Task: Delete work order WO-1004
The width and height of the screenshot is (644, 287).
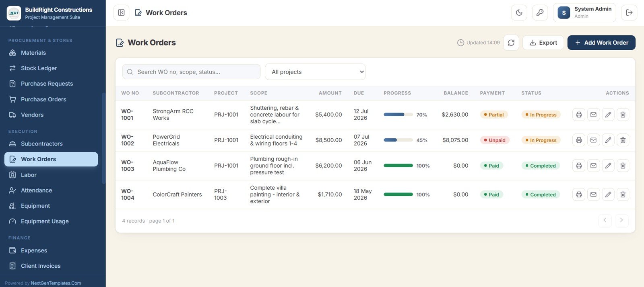Action: point(623,195)
